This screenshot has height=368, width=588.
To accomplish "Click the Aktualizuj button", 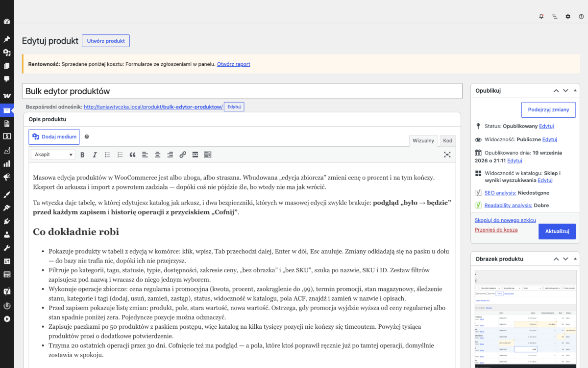I will [x=557, y=231].
